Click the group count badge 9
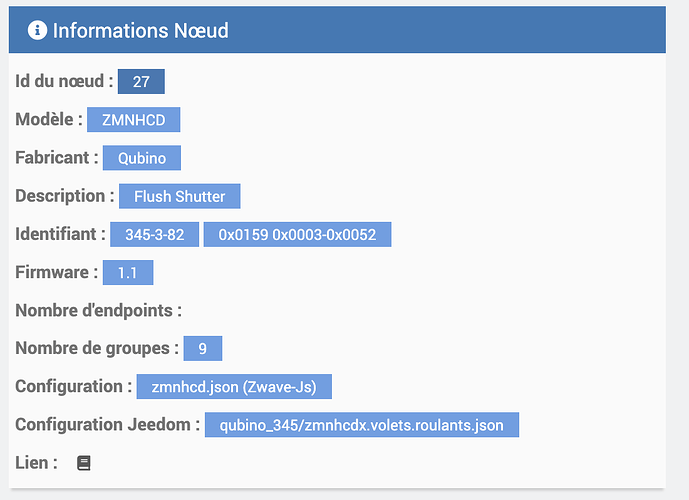This screenshot has width=689, height=500. 203,348
